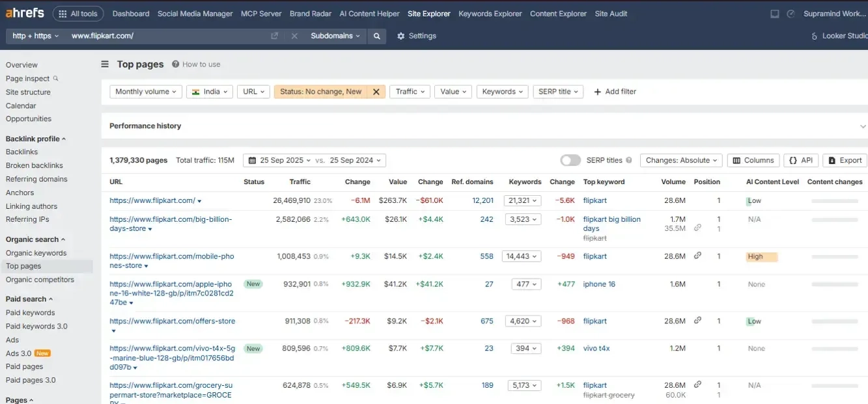The image size is (868, 404).
Task: Click link icon in mobile-phones-store row
Action: pos(697,256)
